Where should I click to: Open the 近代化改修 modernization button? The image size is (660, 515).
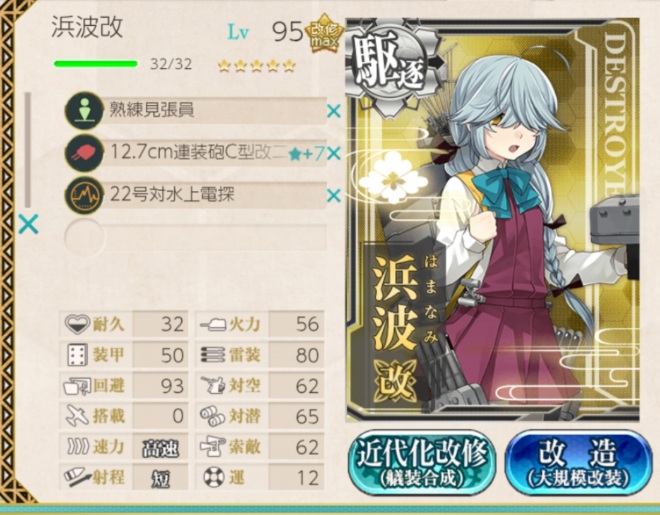click(x=422, y=462)
